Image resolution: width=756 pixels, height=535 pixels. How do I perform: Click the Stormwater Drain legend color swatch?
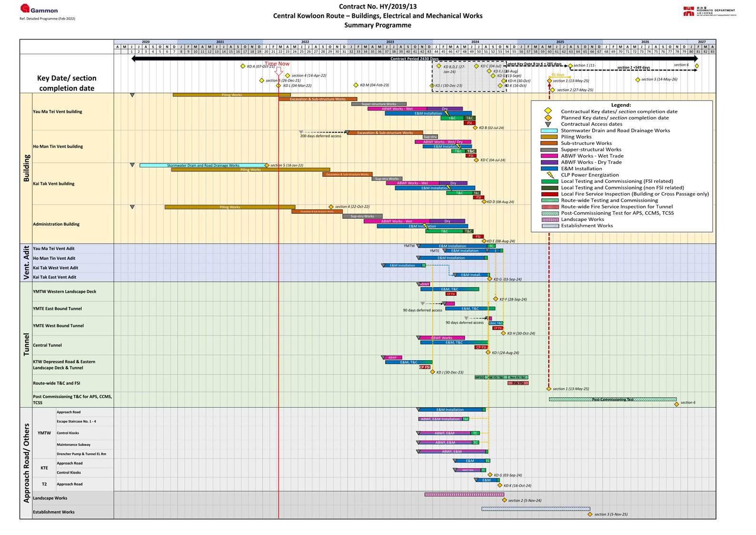[549, 131]
